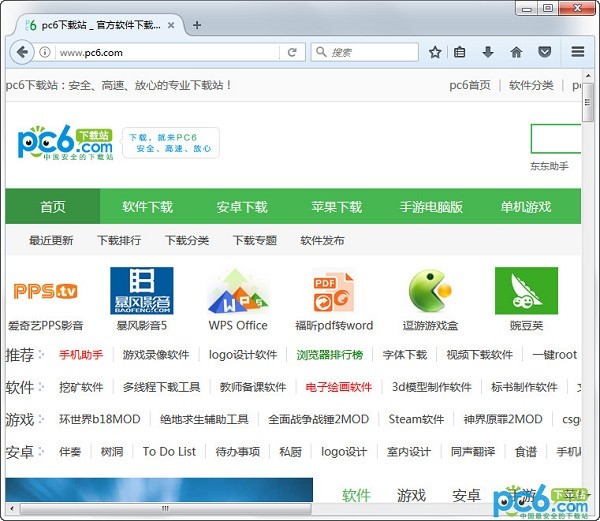Open the green 浏览器排行榜 link
The image size is (600, 521).
[x=329, y=355]
